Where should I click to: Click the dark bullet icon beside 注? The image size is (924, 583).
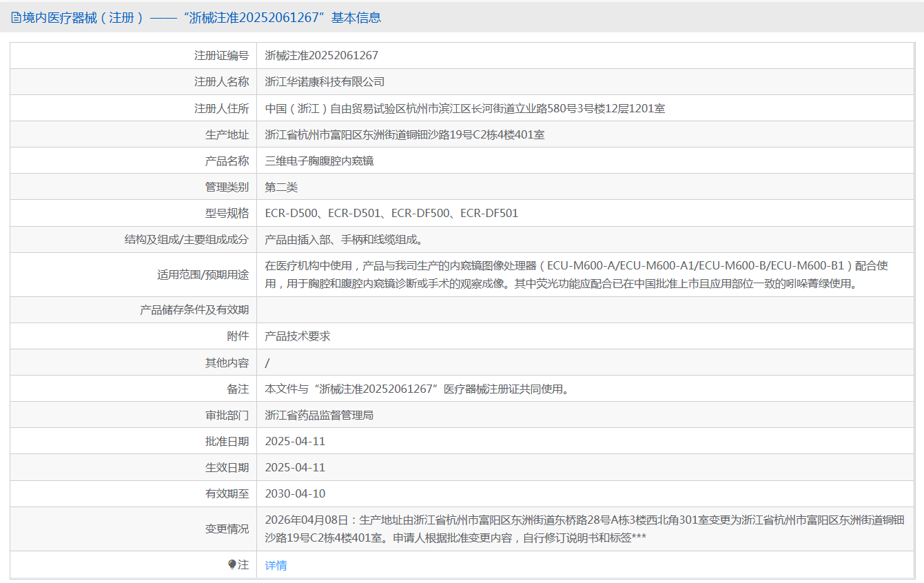(x=232, y=565)
